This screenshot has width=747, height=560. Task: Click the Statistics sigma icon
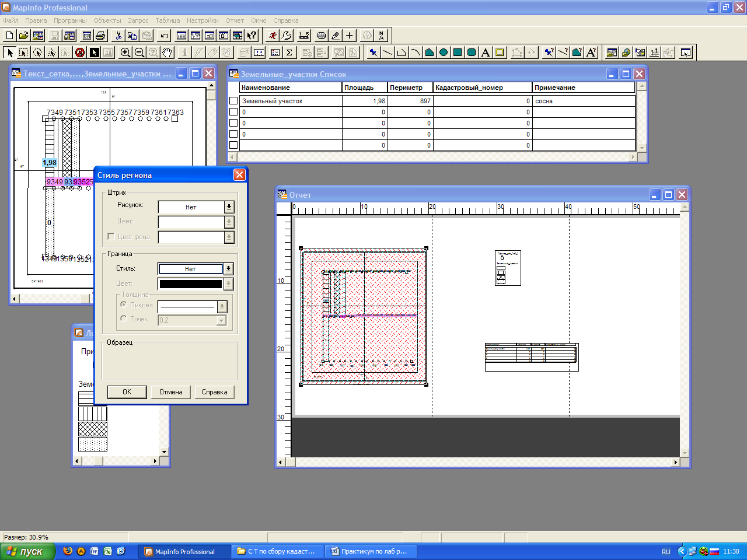[289, 52]
